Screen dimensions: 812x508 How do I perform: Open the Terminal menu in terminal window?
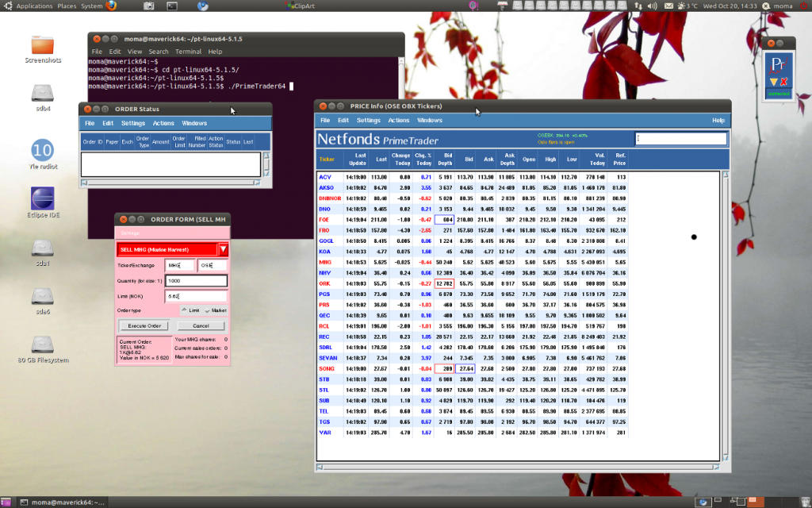[x=188, y=52]
